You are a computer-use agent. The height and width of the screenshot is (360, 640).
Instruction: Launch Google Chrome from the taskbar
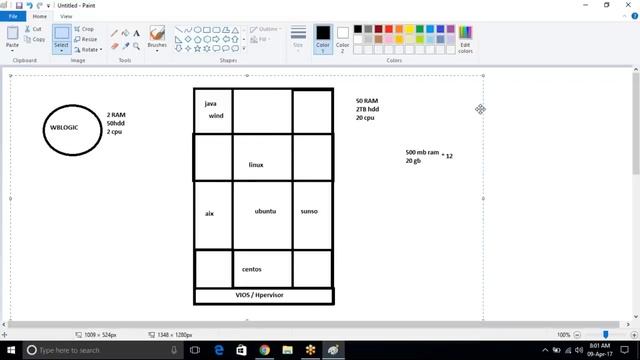tap(264, 350)
